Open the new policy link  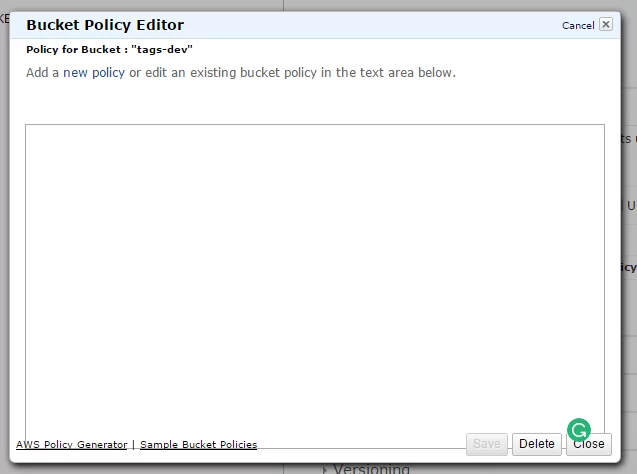(x=94, y=73)
